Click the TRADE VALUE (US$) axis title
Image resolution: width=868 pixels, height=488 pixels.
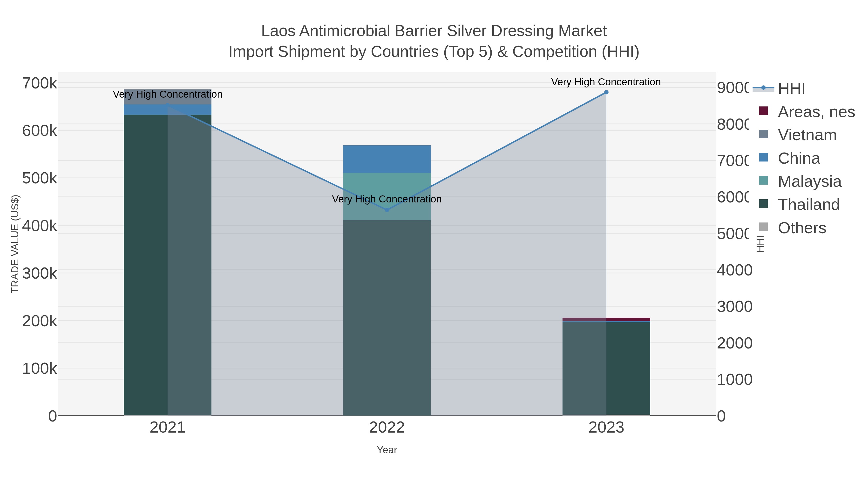[15, 244]
